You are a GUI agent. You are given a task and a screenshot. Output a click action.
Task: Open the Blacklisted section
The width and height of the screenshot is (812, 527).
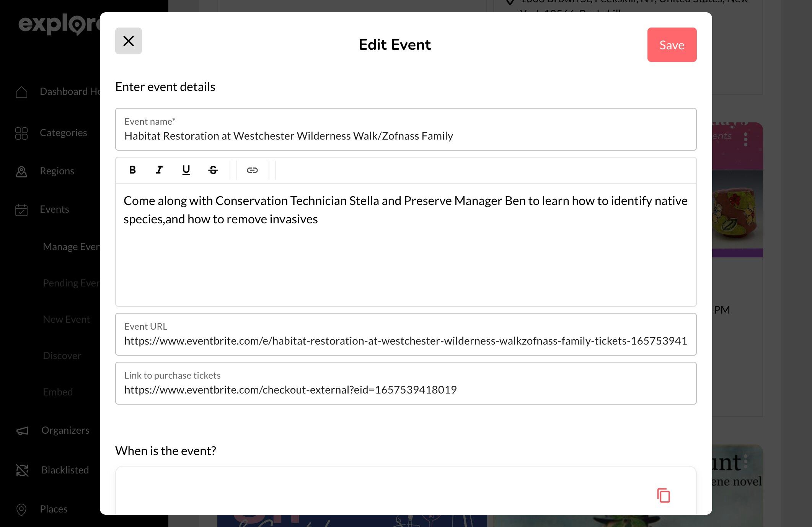65,470
